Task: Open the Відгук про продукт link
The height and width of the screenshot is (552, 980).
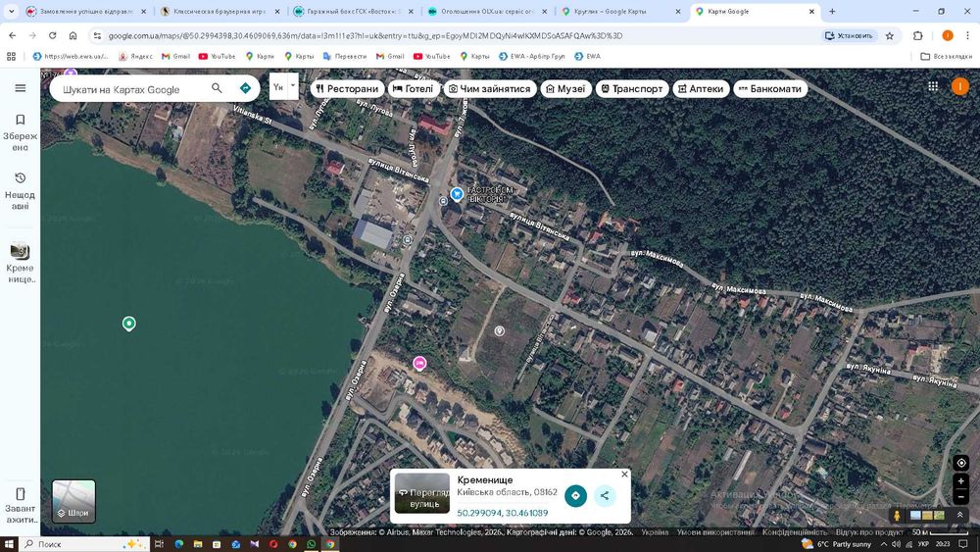Action: point(869,532)
